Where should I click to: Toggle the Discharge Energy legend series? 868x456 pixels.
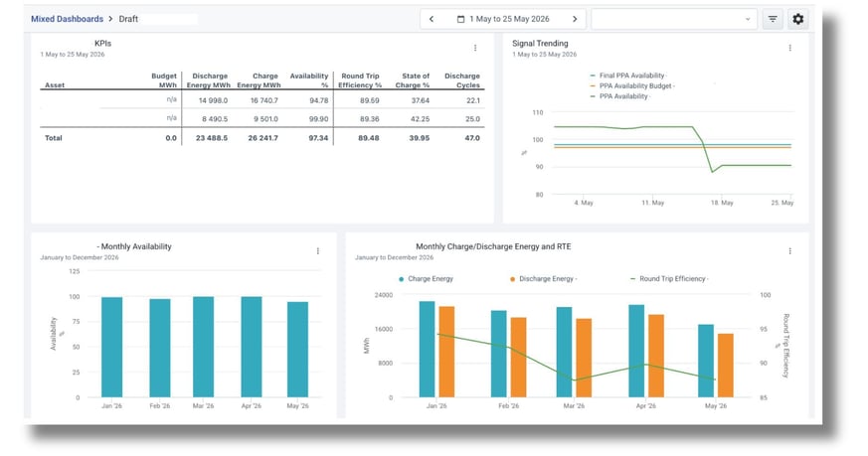[x=544, y=279]
